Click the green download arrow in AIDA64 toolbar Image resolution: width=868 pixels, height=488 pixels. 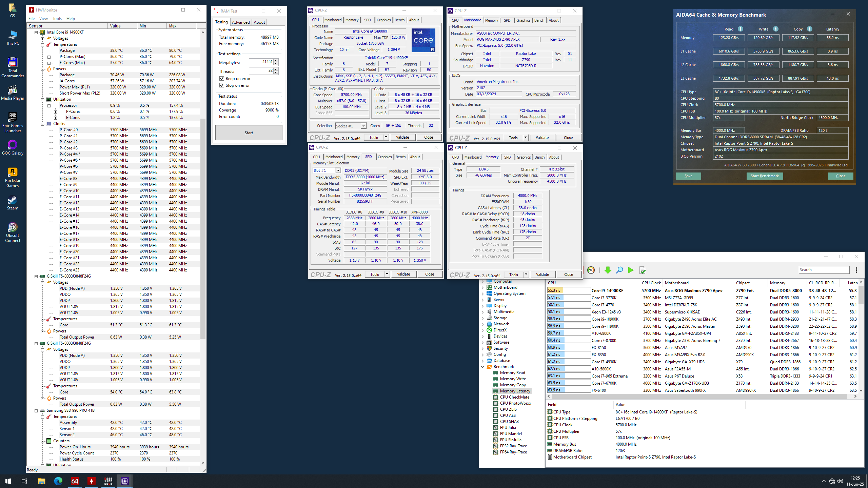point(608,270)
